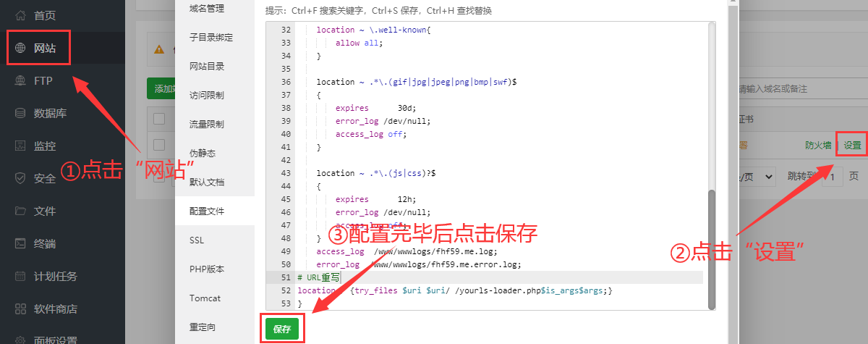Open the Tomcat tab
Screen dimensions: 868x344
pos(205,298)
